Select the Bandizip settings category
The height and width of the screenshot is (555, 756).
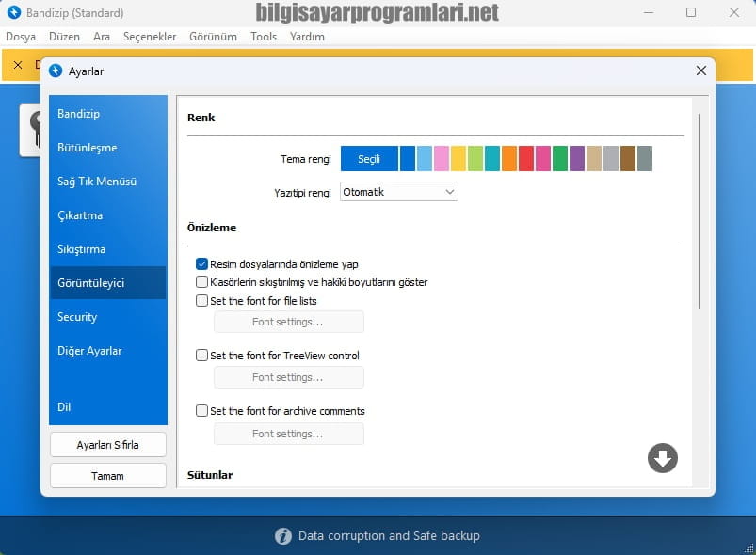coord(108,114)
